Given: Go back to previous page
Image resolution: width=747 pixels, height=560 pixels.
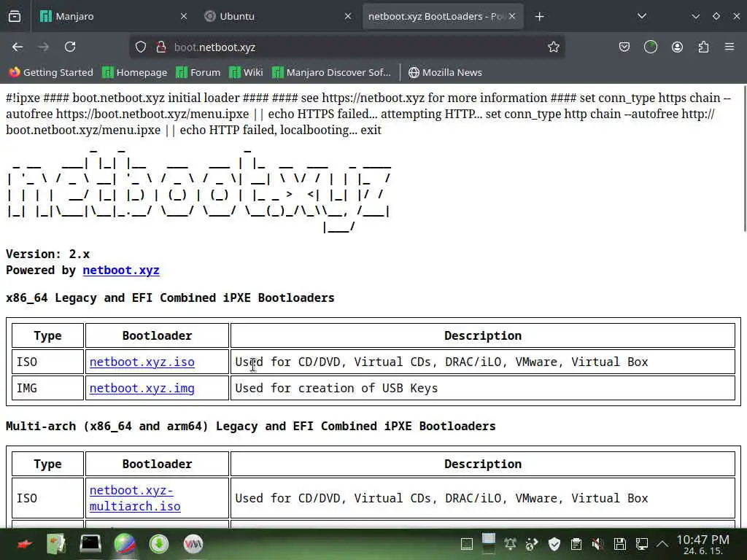Looking at the screenshot, I should pyautogui.click(x=18, y=47).
